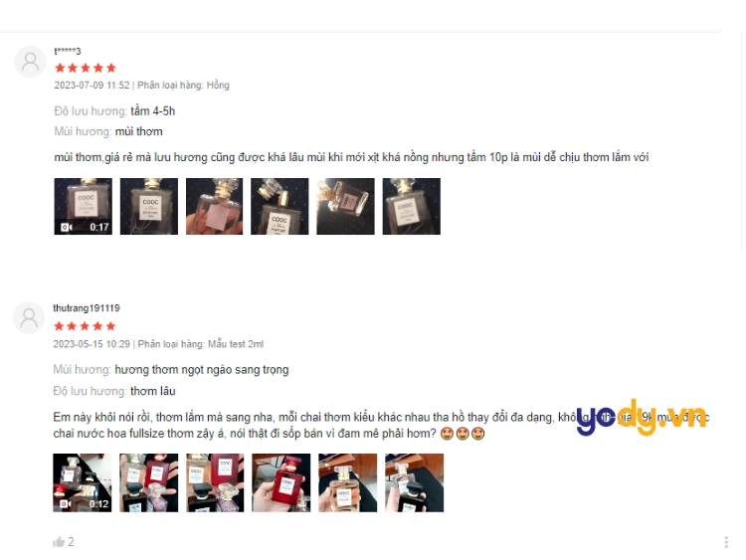Play the 0:17 review video thumbnail
The width and height of the screenshot is (746, 560).
point(84,207)
